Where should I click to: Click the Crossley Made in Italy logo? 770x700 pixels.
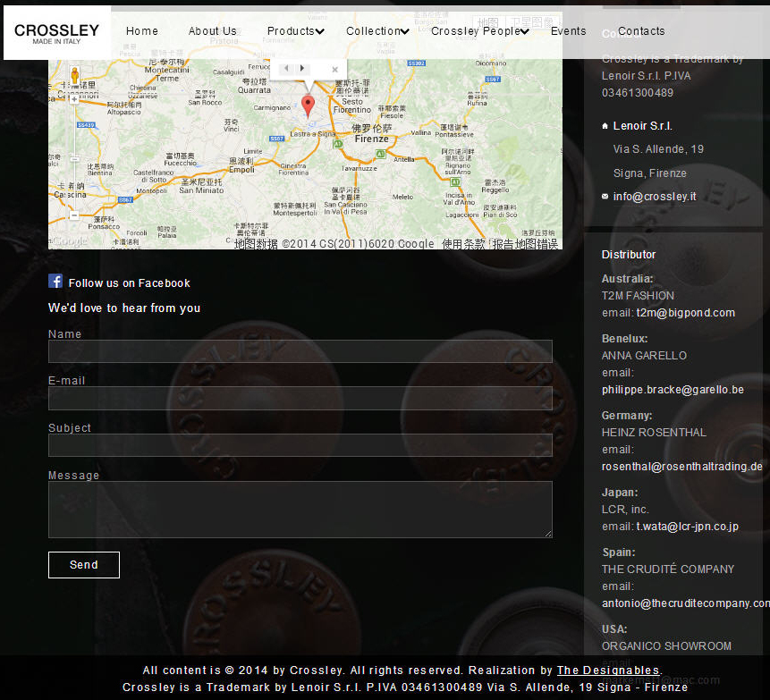click(57, 33)
